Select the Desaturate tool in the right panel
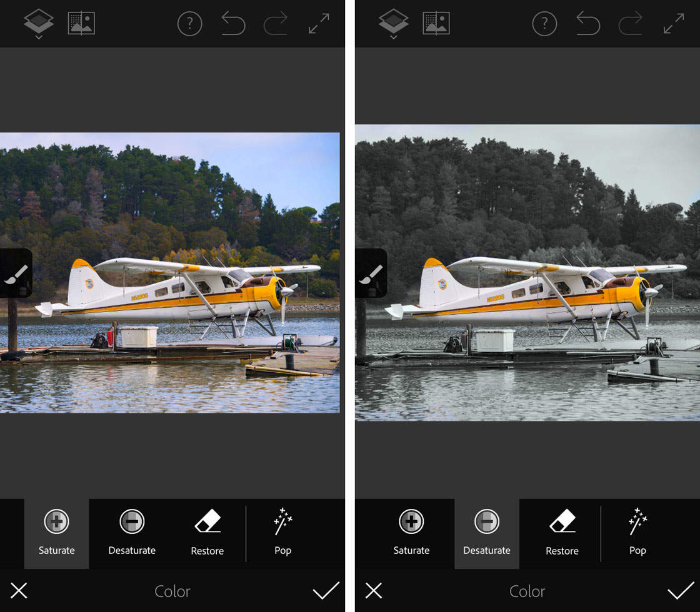 (x=486, y=534)
